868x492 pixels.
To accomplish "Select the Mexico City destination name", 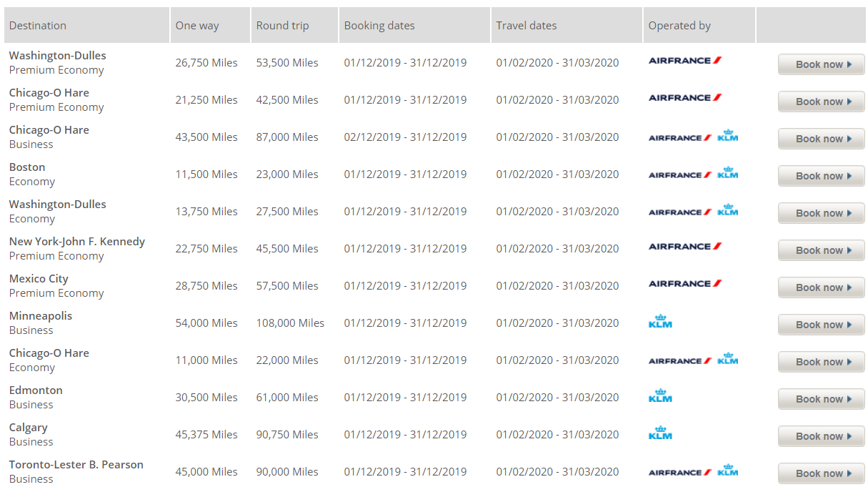I will pyautogui.click(x=39, y=279).
